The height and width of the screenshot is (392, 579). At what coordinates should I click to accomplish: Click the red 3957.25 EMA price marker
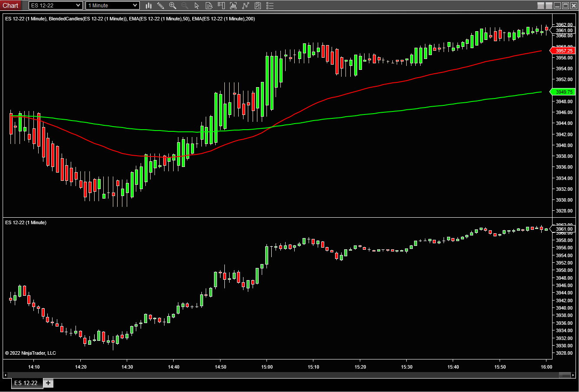point(563,51)
